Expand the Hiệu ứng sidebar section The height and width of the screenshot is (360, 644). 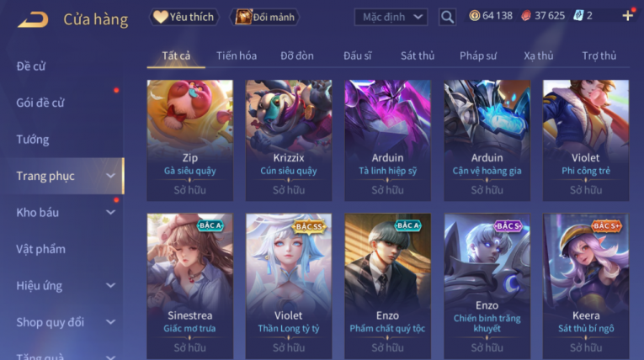pyautogui.click(x=110, y=285)
